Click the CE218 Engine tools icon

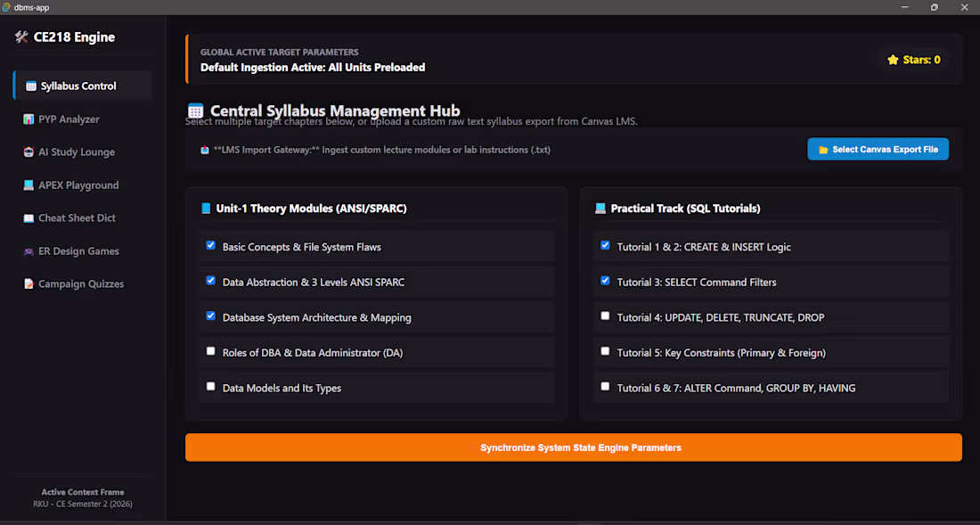(21, 37)
